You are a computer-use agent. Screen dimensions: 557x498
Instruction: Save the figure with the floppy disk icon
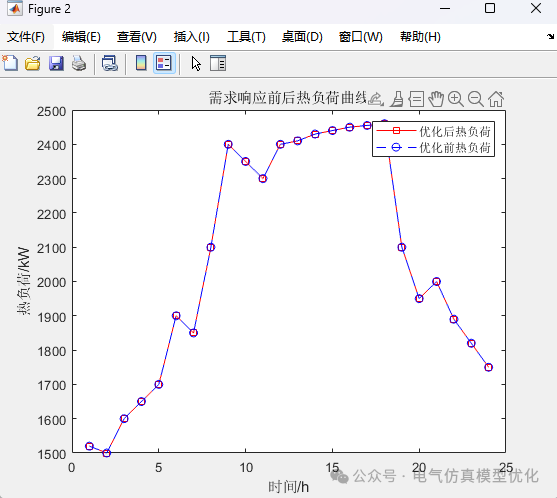(x=56, y=64)
